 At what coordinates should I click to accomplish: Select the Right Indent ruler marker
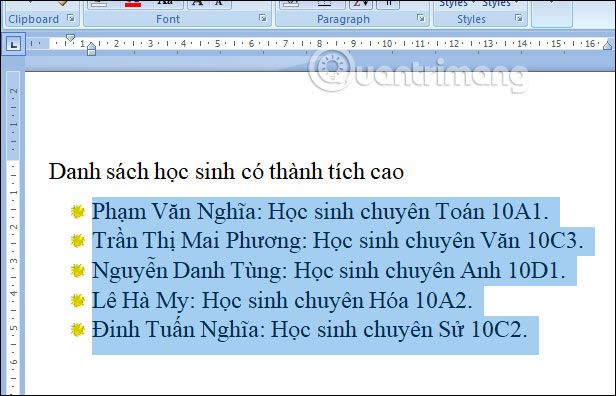tap(608, 46)
